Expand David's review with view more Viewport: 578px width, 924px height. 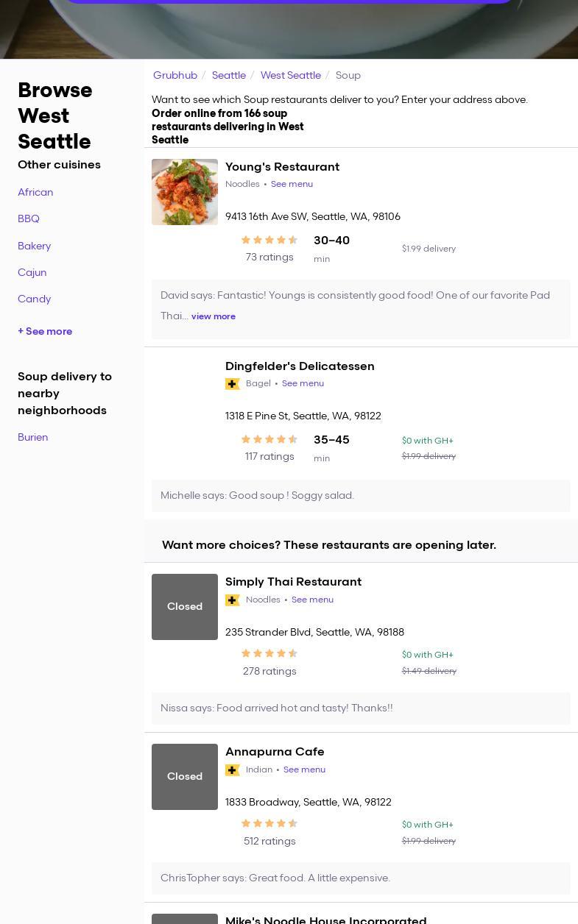[x=214, y=316]
